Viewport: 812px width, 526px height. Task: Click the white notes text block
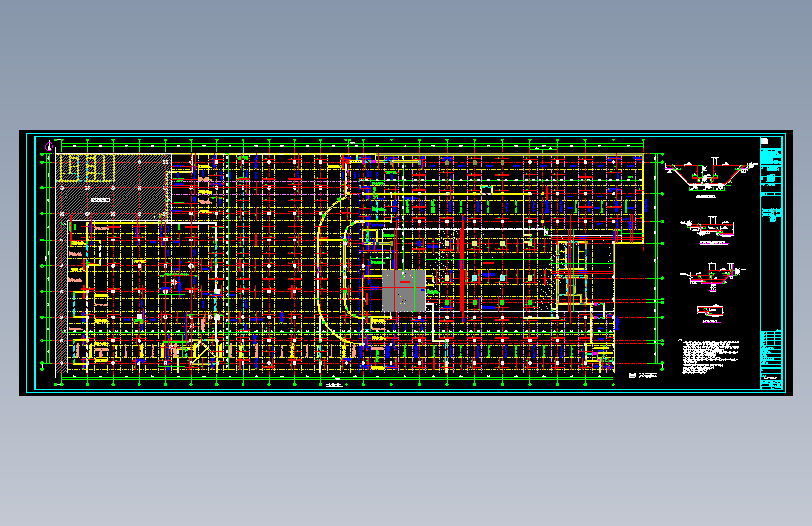click(709, 357)
